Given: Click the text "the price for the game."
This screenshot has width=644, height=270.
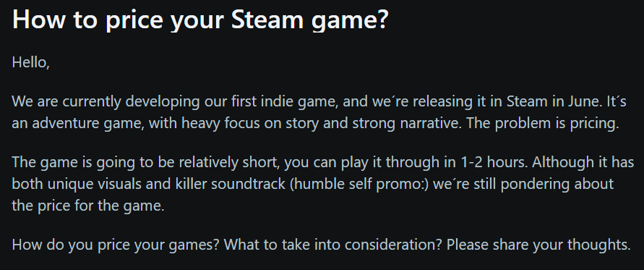Looking at the screenshot, I should tap(88, 205).
